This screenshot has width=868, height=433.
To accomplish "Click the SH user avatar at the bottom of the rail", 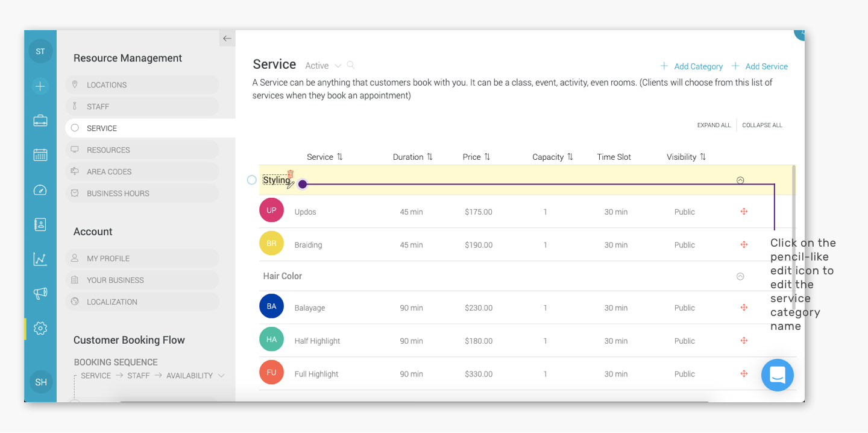I will tap(41, 382).
